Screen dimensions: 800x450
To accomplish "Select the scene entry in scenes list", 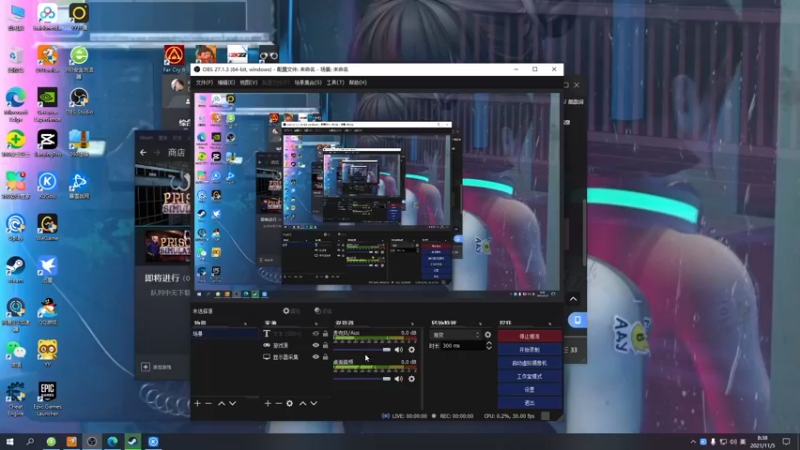I will [224, 334].
